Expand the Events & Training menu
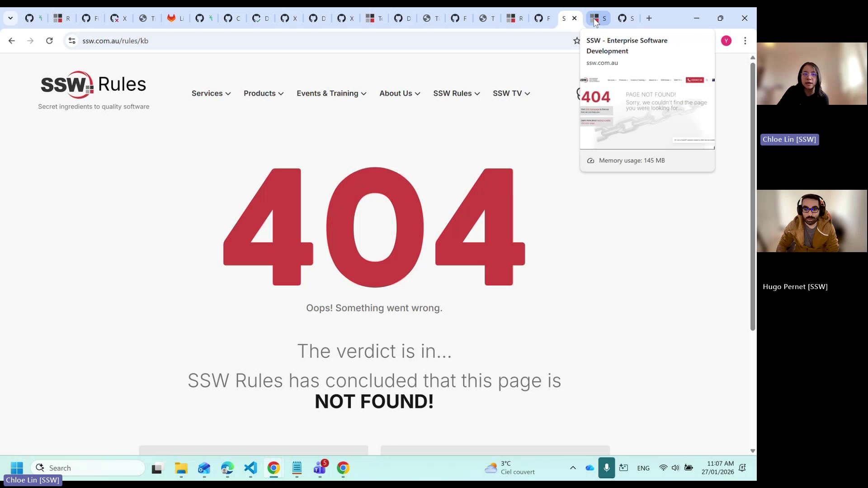Image resolution: width=868 pixels, height=488 pixels. click(x=331, y=94)
